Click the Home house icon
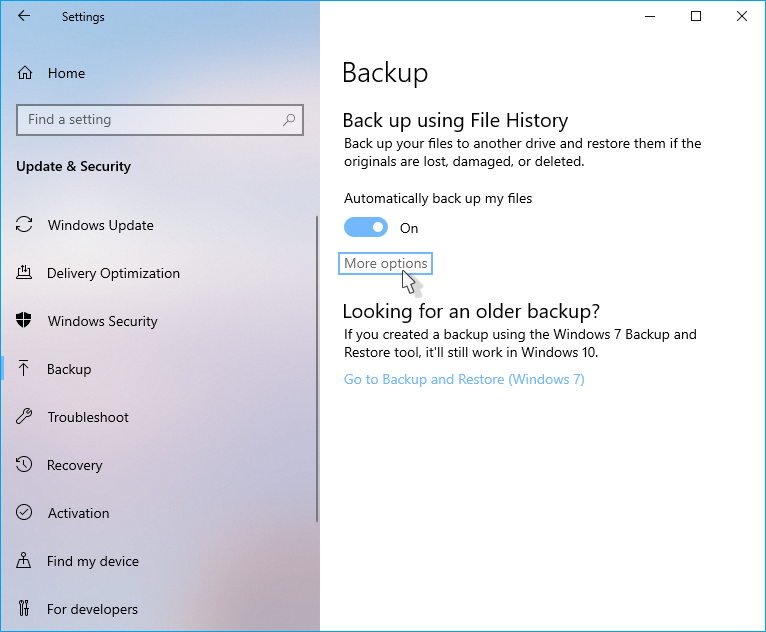The image size is (766, 632). click(25, 73)
